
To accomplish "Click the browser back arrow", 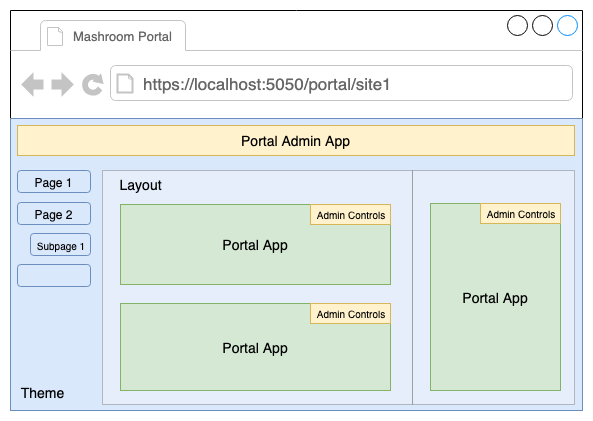I will tap(33, 84).
